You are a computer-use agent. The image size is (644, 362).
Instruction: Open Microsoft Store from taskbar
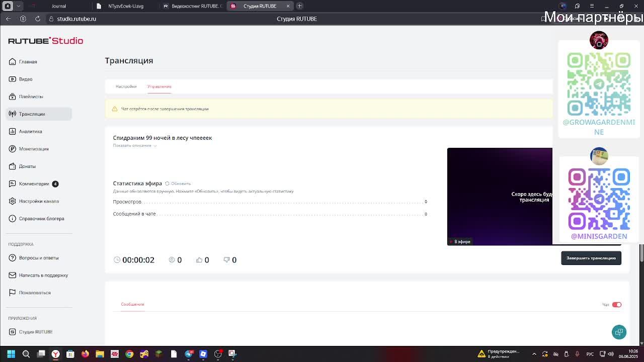click(70, 354)
